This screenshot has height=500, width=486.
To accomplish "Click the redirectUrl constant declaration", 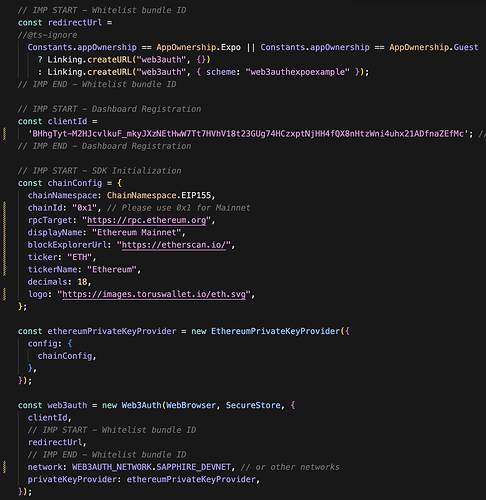I will click(65, 23).
